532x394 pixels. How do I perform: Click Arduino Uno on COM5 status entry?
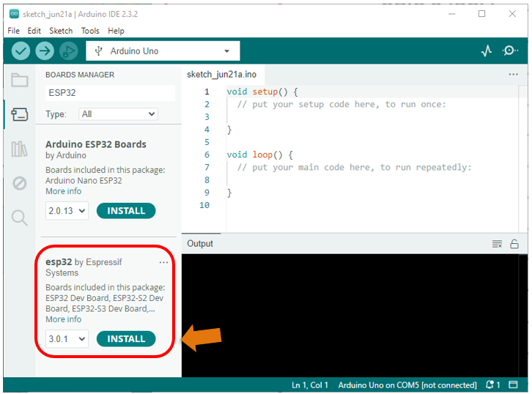[407, 384]
